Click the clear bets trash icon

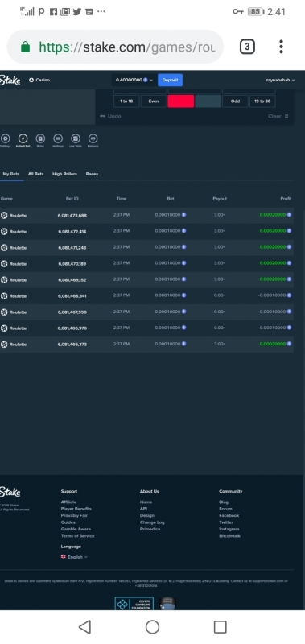tap(286, 116)
